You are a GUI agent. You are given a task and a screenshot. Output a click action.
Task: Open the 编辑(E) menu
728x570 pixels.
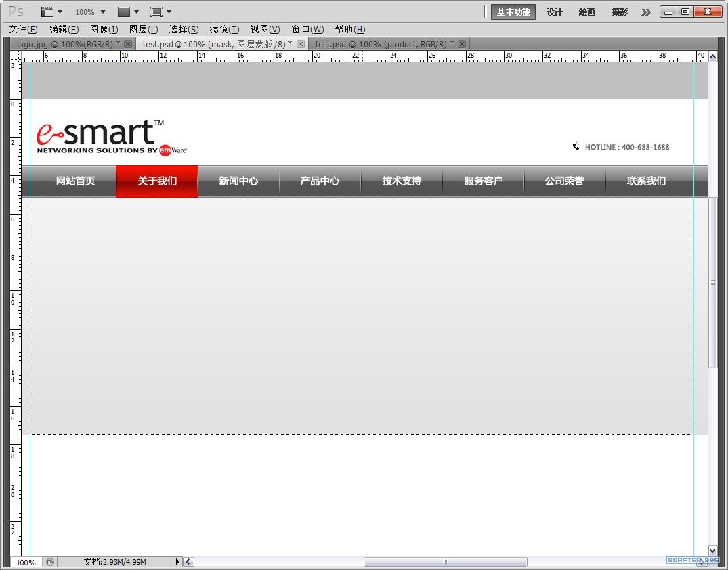coord(64,29)
